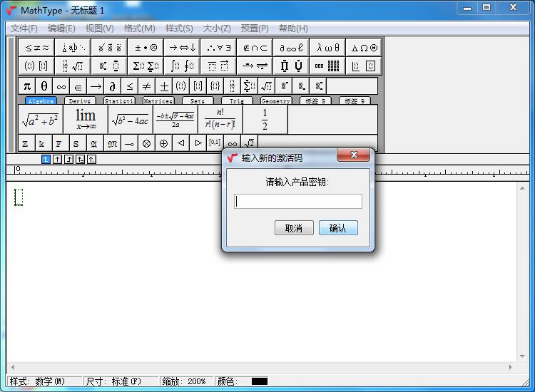Open the 文件(F) menu
This screenshot has height=392, width=535.
[x=24, y=29]
